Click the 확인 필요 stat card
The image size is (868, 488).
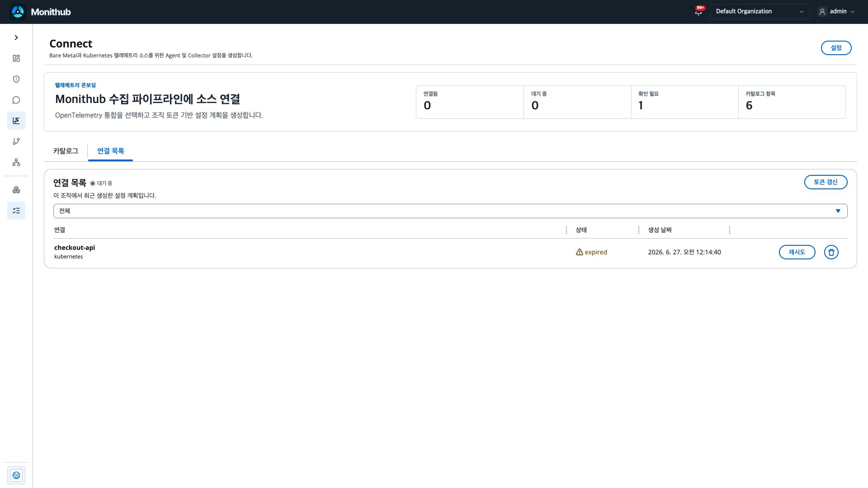click(x=684, y=102)
